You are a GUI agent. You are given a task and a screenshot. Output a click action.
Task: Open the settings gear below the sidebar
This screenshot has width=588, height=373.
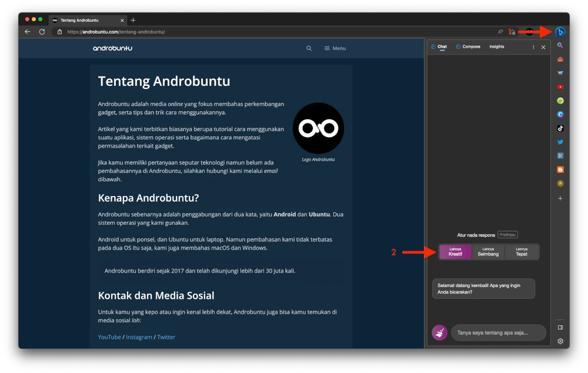coord(559,341)
